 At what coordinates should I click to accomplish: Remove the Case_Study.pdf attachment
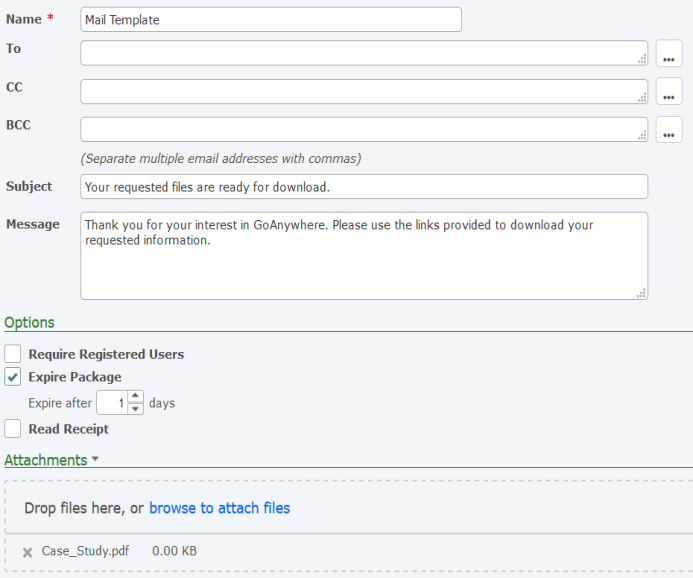pyautogui.click(x=27, y=552)
